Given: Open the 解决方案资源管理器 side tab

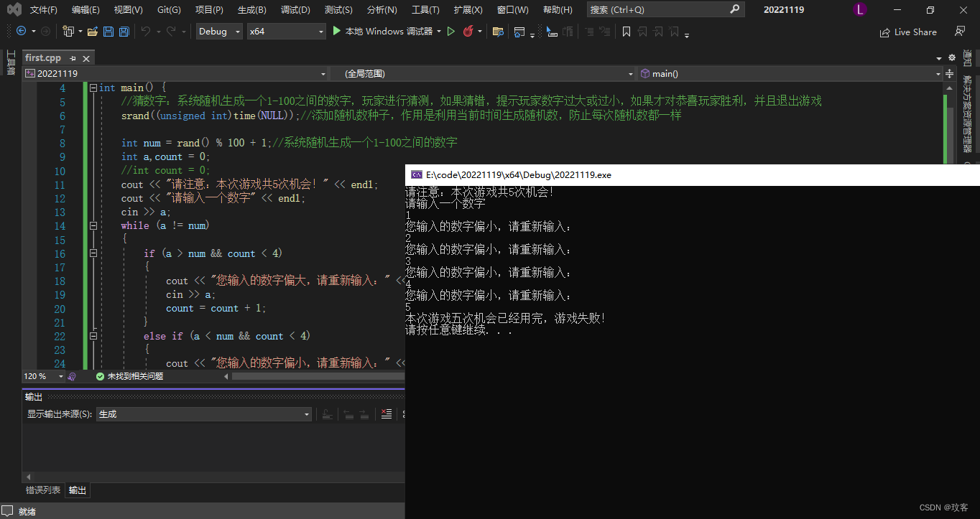Looking at the screenshot, I should pyautogui.click(x=968, y=113).
